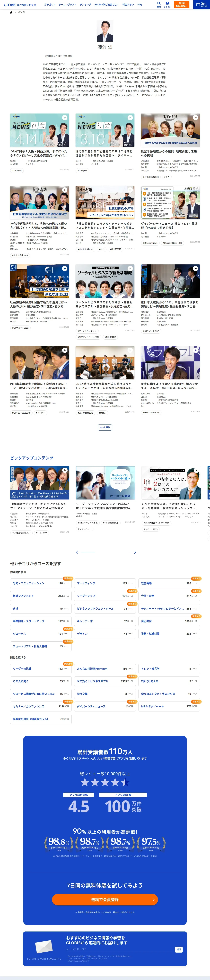Play video on DIVERSITY NEWS 3.10 thumbnail

130,118
